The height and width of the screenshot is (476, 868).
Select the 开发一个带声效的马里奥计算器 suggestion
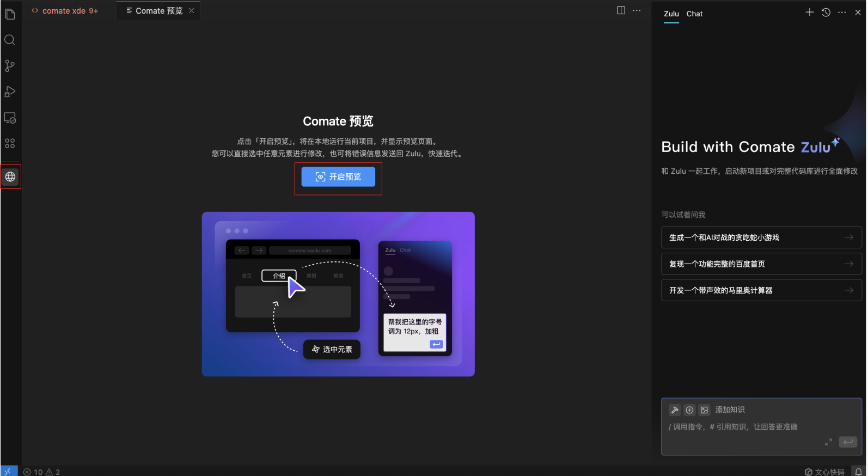point(761,290)
